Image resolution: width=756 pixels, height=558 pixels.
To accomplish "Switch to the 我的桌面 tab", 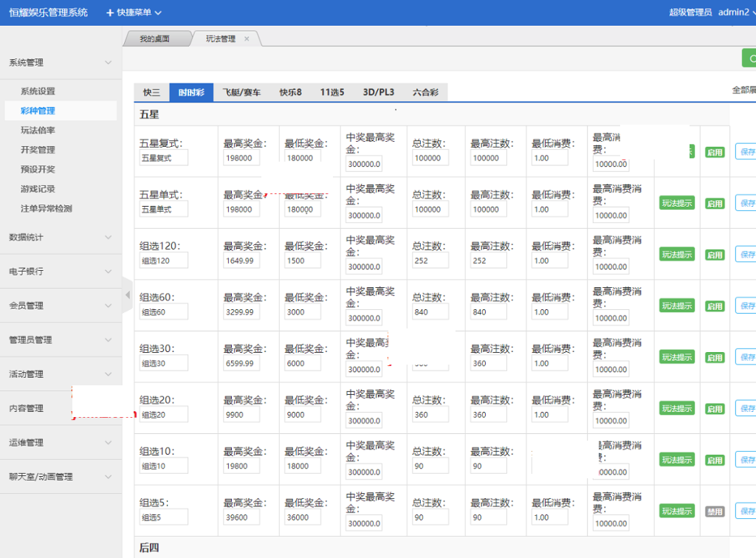I will click(x=155, y=39).
